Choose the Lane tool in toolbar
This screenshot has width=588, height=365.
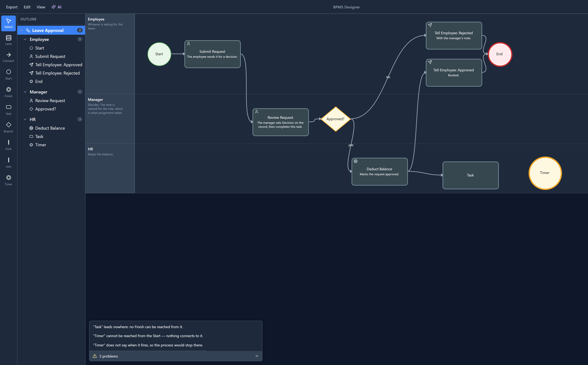click(9, 40)
